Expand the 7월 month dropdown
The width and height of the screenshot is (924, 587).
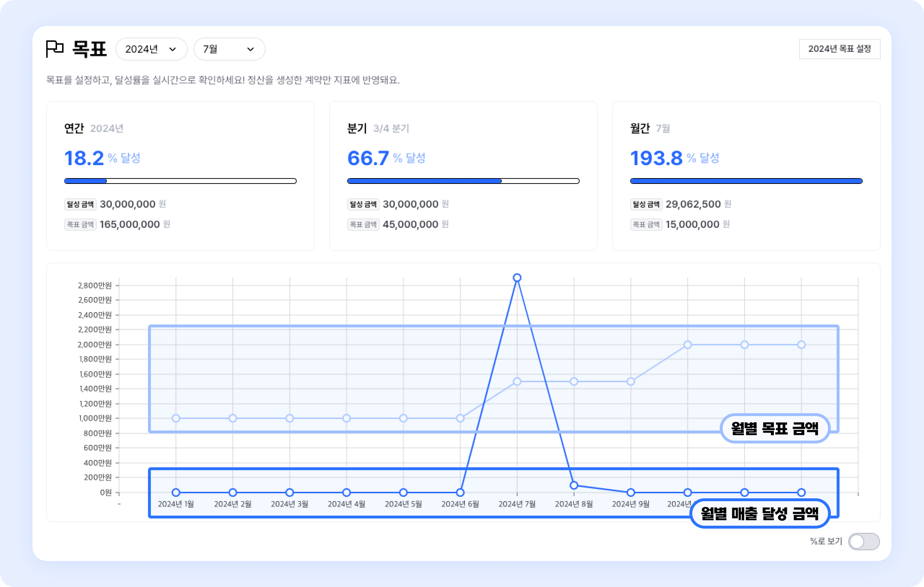point(229,49)
